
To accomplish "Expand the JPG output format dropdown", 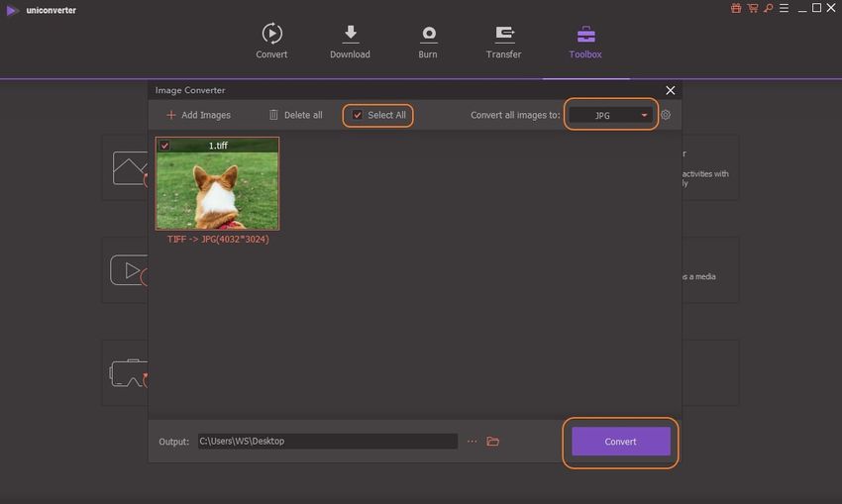I will pyautogui.click(x=611, y=115).
